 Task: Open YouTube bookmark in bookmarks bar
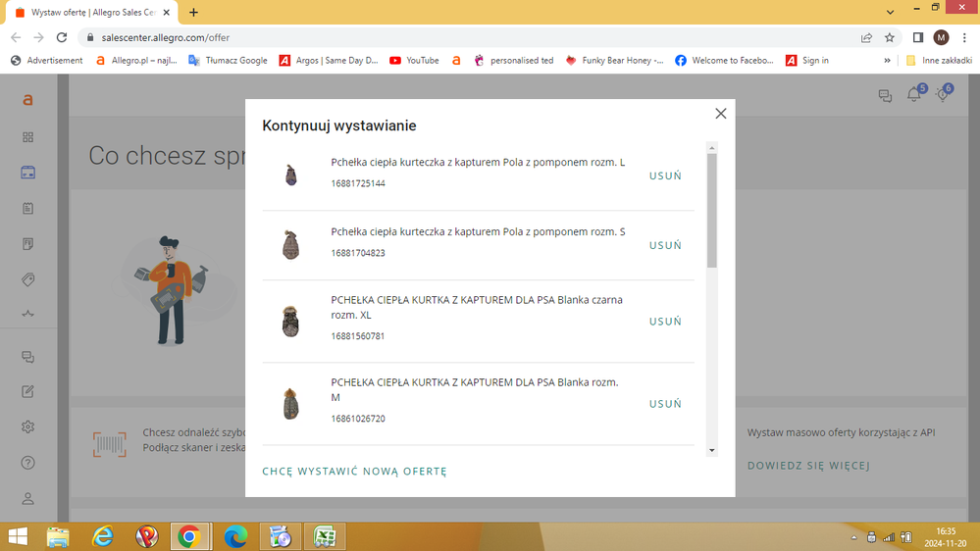click(414, 60)
